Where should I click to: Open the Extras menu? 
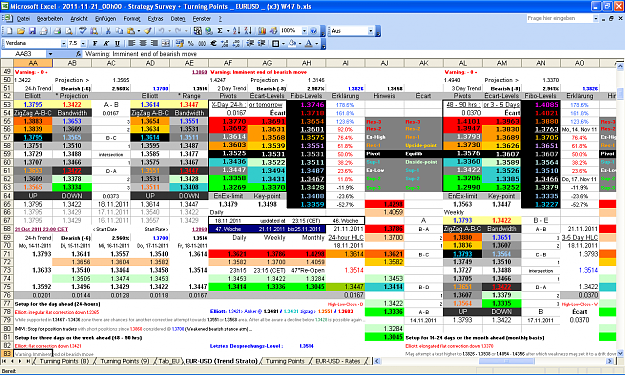pyautogui.click(x=155, y=19)
